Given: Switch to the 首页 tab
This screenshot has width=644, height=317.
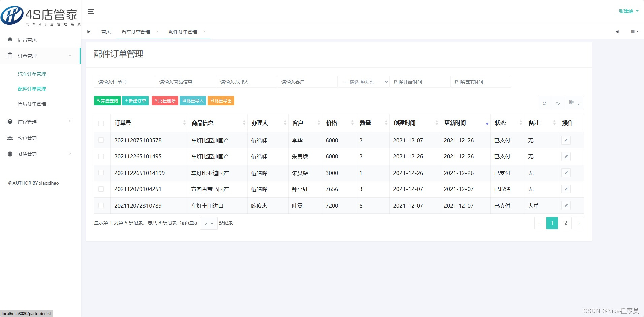Looking at the screenshot, I should click(106, 32).
